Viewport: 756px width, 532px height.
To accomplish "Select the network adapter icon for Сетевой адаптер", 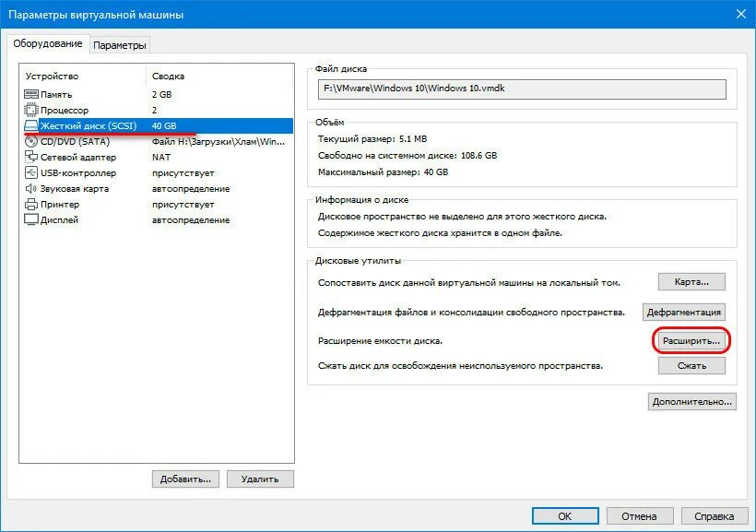I will point(30,157).
